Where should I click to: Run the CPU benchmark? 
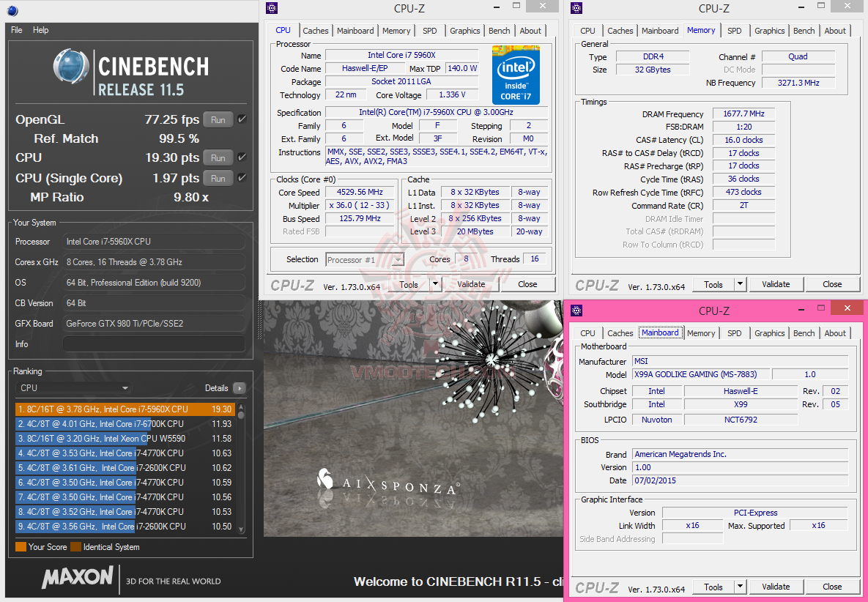pyautogui.click(x=218, y=157)
